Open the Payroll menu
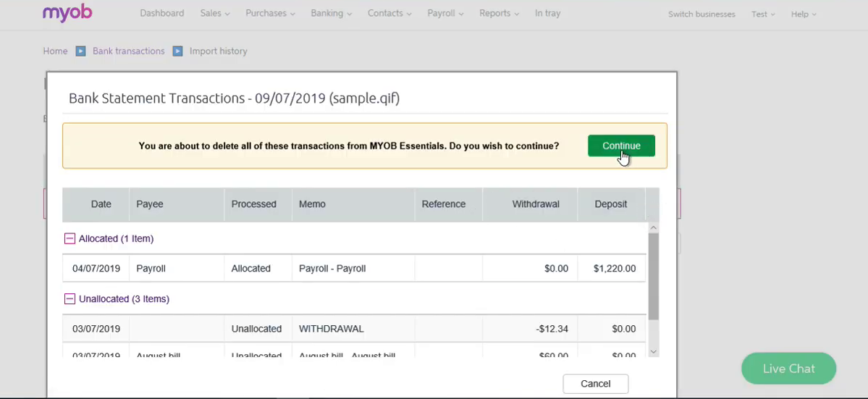Image resolution: width=868 pixels, height=399 pixels. [x=445, y=13]
